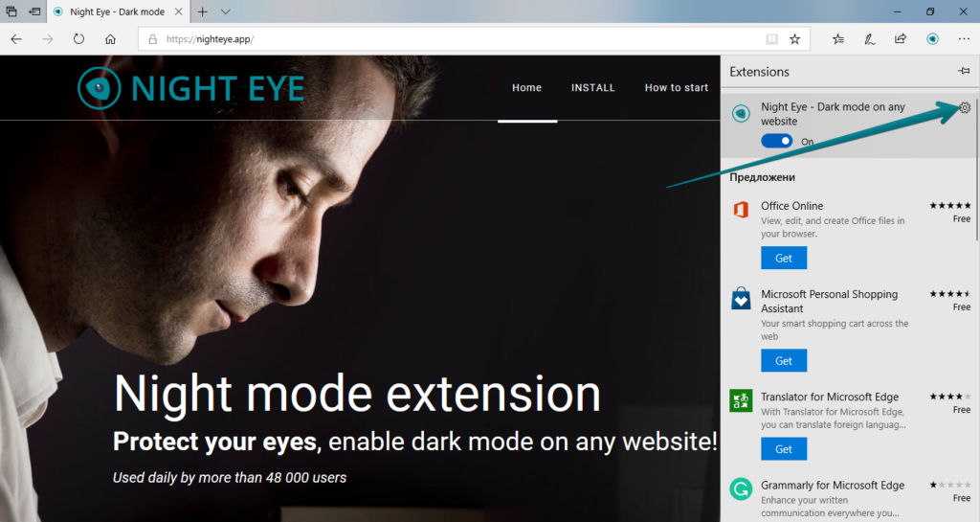This screenshot has width=980, height=522.
Task: Click the Night Eye logo
Action: [191, 88]
